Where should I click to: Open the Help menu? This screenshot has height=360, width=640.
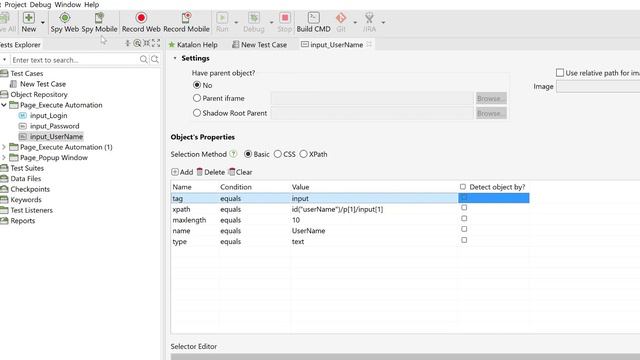pyautogui.click(x=91, y=4)
